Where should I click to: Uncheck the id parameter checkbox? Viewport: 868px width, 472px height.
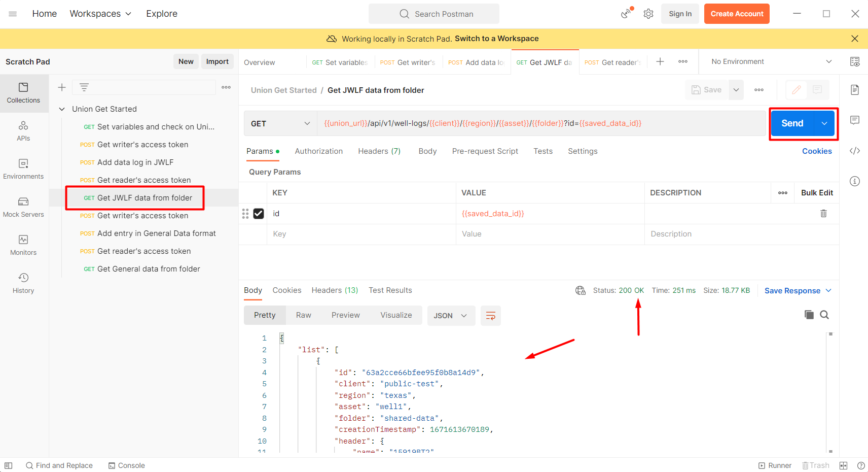tap(259, 214)
